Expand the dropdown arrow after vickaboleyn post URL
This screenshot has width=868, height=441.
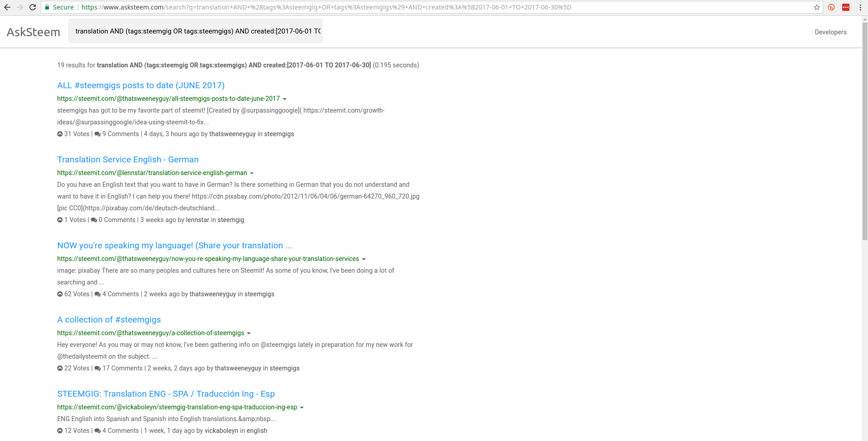coord(302,408)
